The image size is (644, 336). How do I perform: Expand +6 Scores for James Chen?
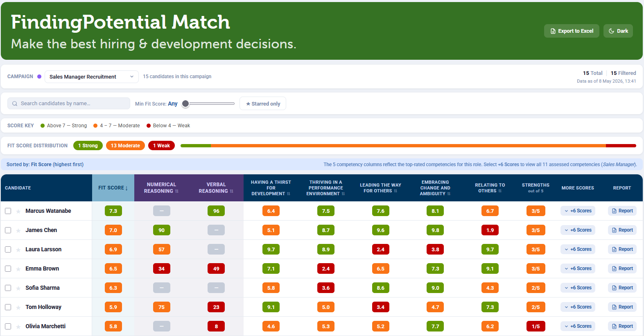(x=578, y=230)
